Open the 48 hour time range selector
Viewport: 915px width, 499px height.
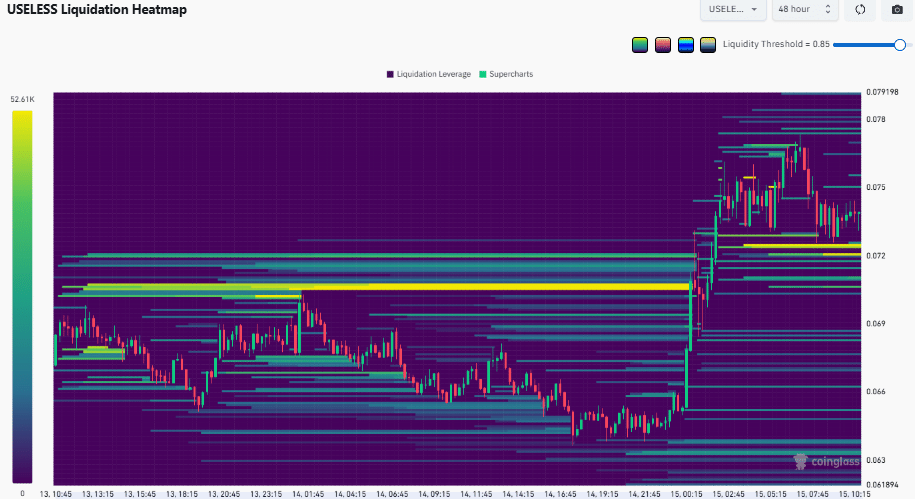pyautogui.click(x=805, y=9)
